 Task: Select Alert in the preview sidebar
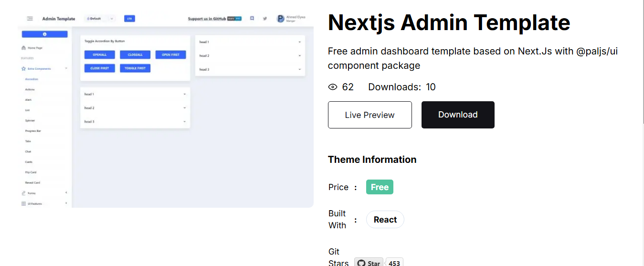pos(28,100)
